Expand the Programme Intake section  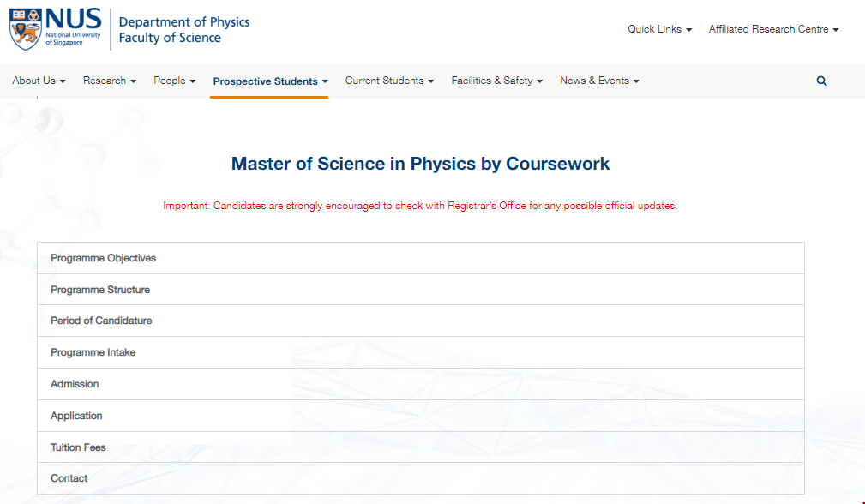click(x=93, y=352)
